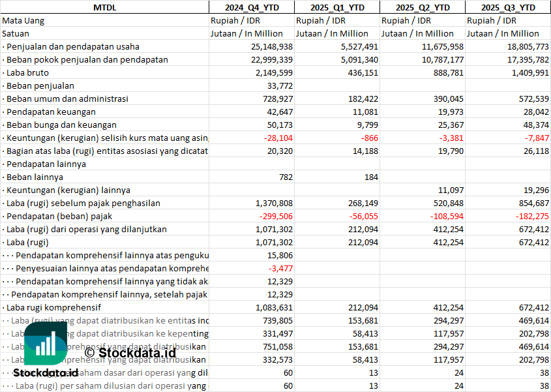Click the value 751,058
The height and width of the screenshot is (392, 551).
(278, 346)
